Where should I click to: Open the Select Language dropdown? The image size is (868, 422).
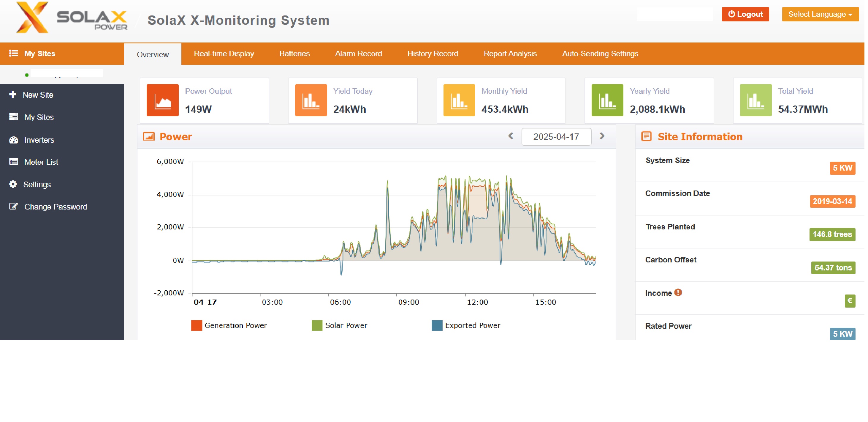tap(820, 14)
